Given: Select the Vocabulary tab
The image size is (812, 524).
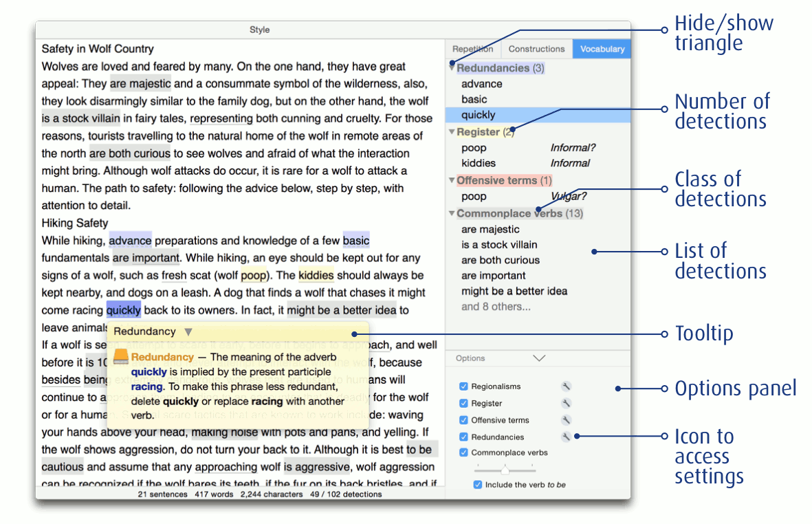Looking at the screenshot, I should point(602,49).
